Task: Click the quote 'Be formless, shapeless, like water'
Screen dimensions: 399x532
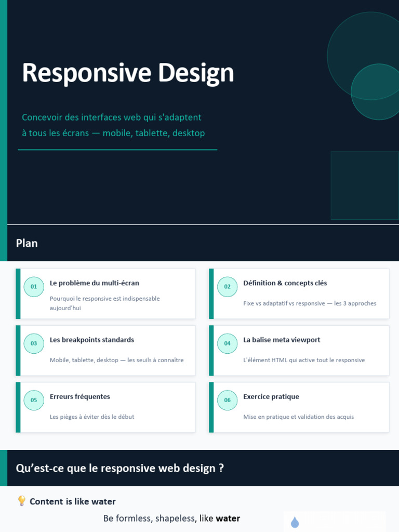Action: (x=171, y=518)
